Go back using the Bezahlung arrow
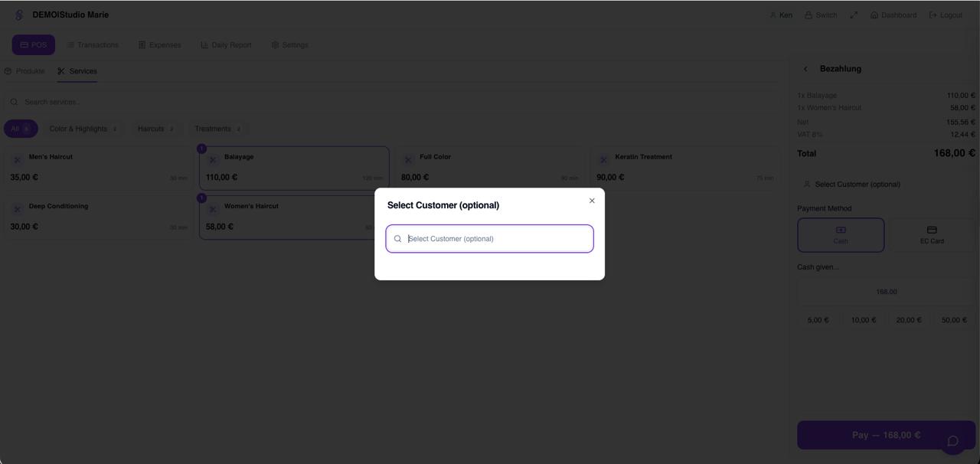Viewport: 980px width, 464px height. click(805, 69)
